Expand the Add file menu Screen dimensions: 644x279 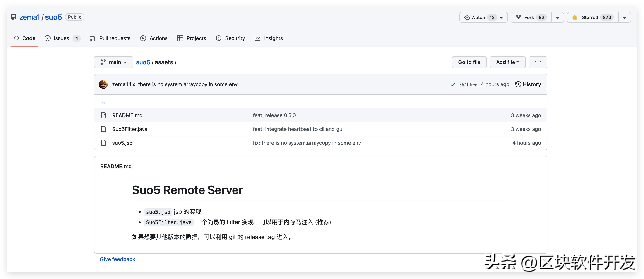508,62
